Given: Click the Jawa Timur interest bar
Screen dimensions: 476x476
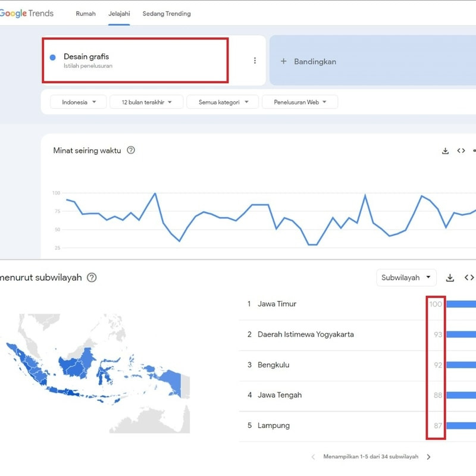Looking at the screenshot, I should [461, 304].
